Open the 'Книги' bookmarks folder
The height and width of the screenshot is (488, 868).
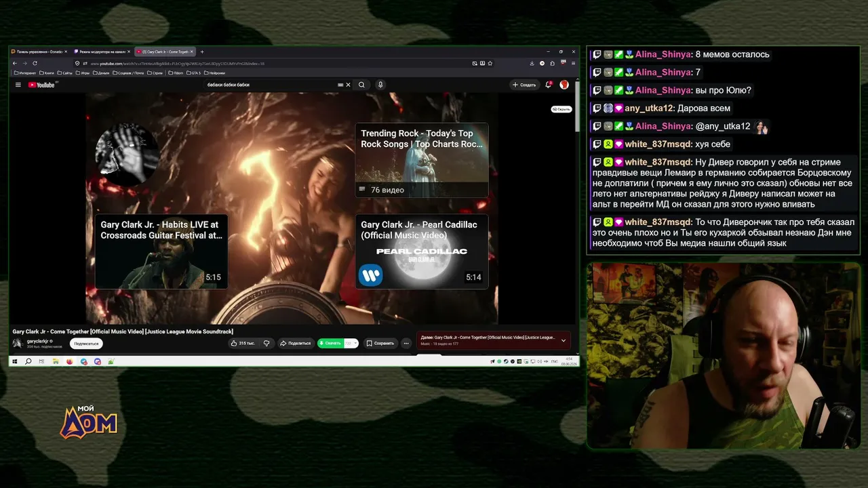[x=47, y=73]
